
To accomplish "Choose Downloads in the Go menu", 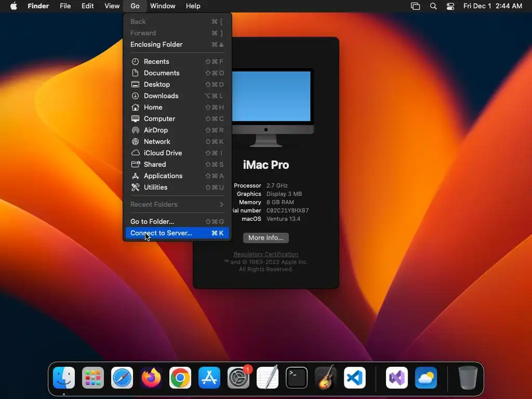I will pos(177,96).
